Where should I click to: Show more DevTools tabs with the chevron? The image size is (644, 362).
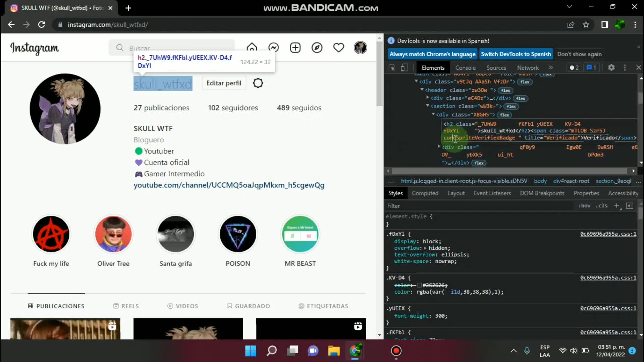pos(550,68)
